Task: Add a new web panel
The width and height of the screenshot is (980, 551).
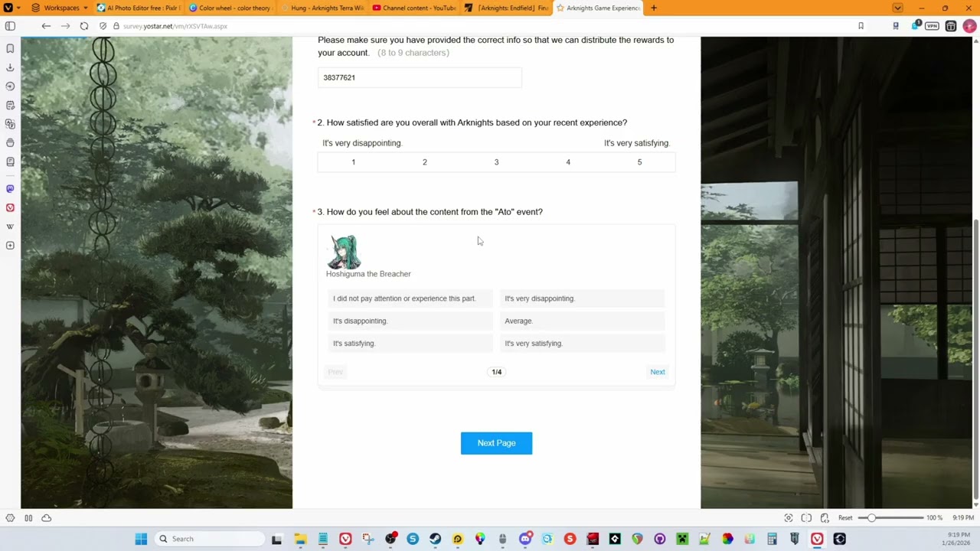Action: (x=10, y=246)
